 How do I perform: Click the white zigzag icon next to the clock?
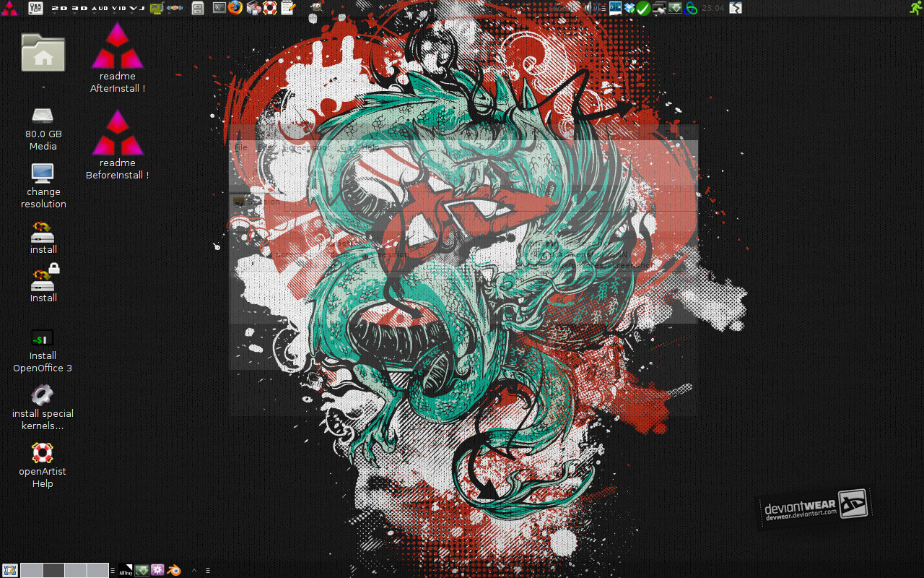click(735, 8)
